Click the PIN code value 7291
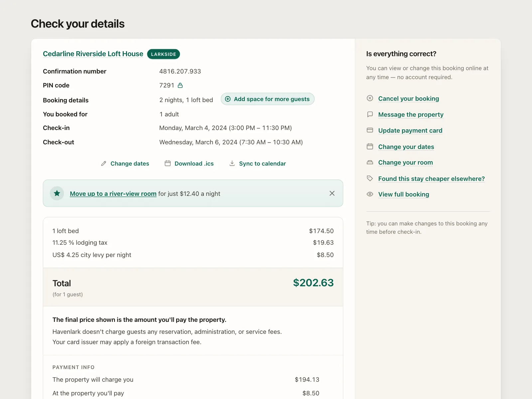The height and width of the screenshot is (399, 532). [x=167, y=85]
